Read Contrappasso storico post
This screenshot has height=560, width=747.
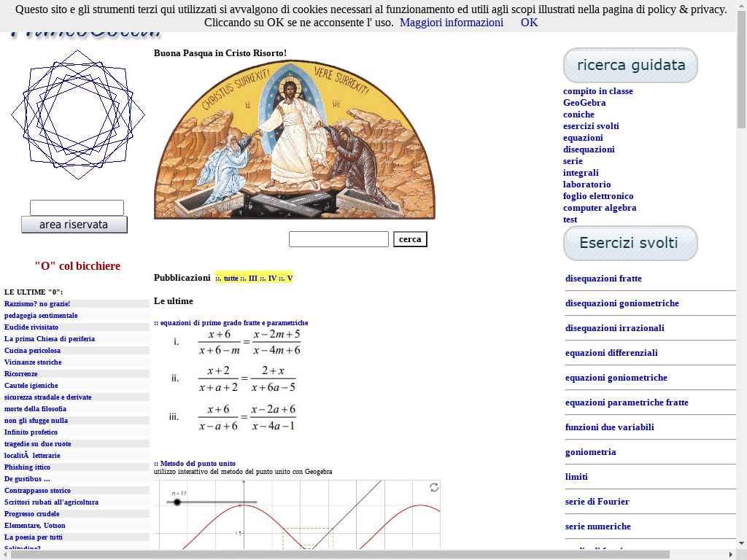[x=38, y=491]
